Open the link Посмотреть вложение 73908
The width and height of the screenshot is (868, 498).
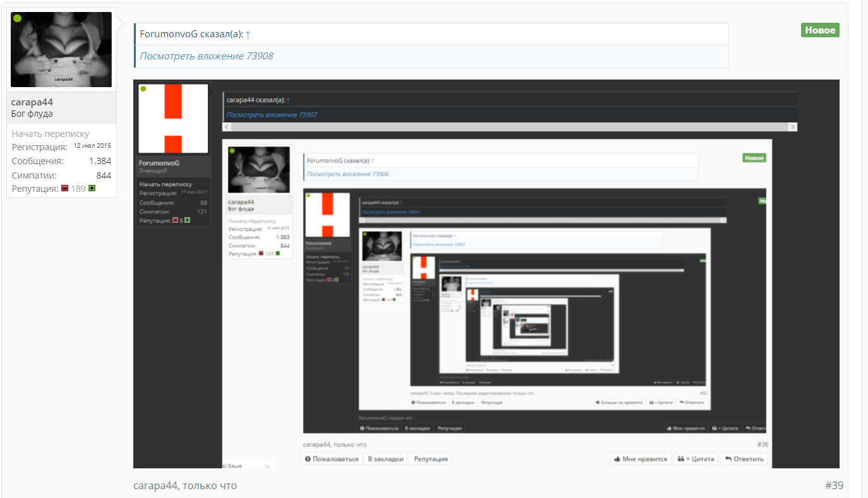pos(207,56)
